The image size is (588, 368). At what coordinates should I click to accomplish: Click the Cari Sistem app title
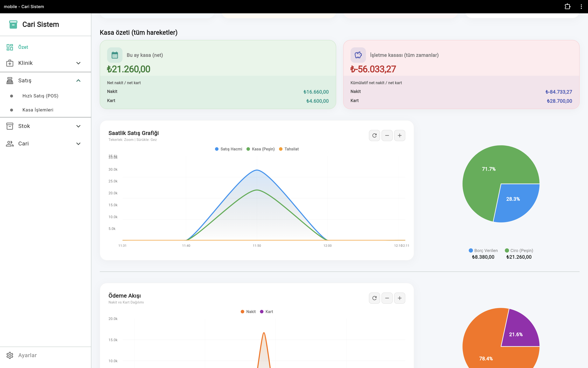[x=41, y=24]
